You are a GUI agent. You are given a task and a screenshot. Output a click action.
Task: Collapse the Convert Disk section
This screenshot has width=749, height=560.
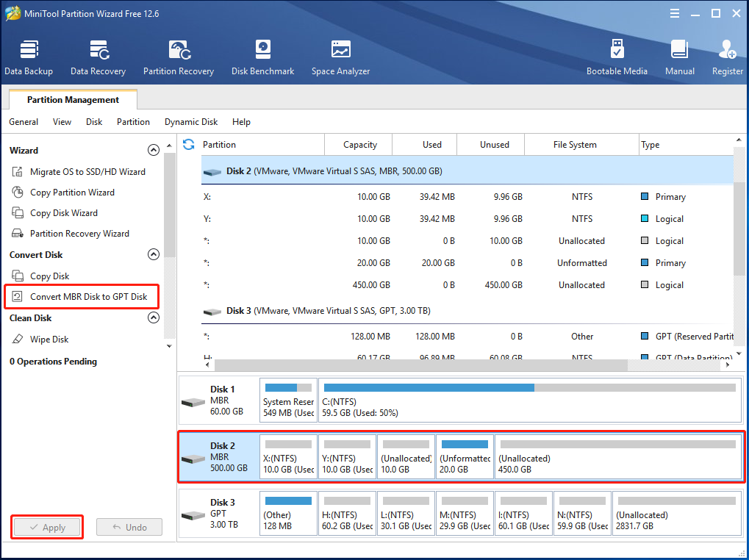click(x=154, y=254)
